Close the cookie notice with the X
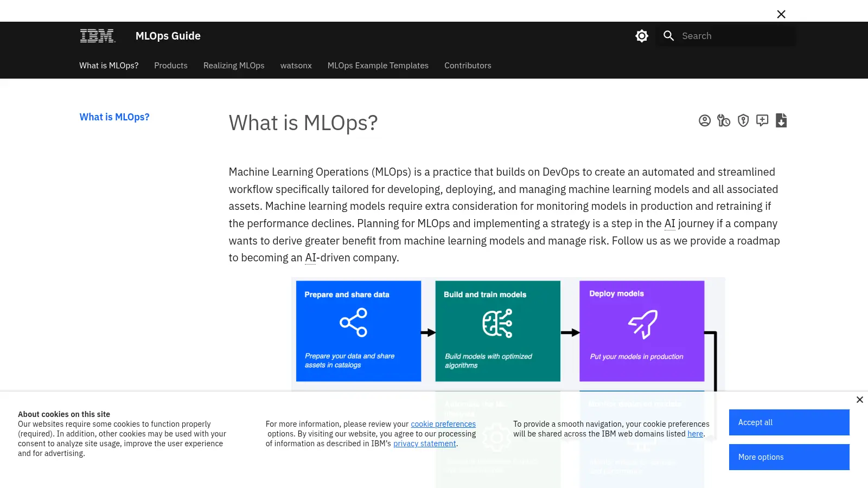 (860, 400)
